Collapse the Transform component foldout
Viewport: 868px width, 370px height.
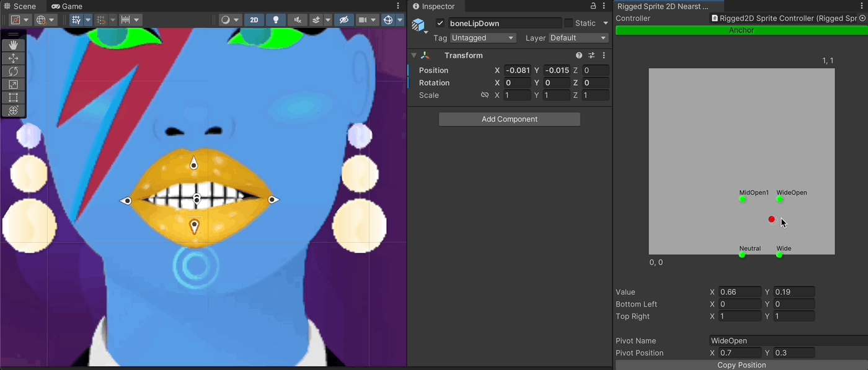[414, 55]
